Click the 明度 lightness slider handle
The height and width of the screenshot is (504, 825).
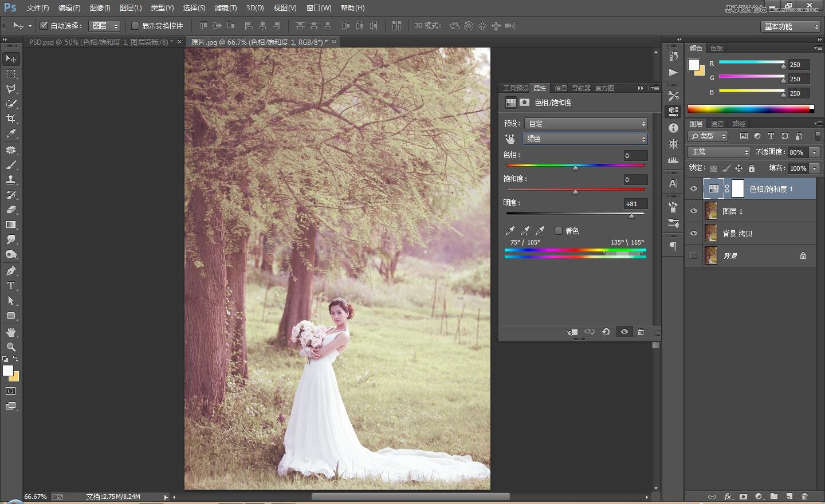(631, 215)
